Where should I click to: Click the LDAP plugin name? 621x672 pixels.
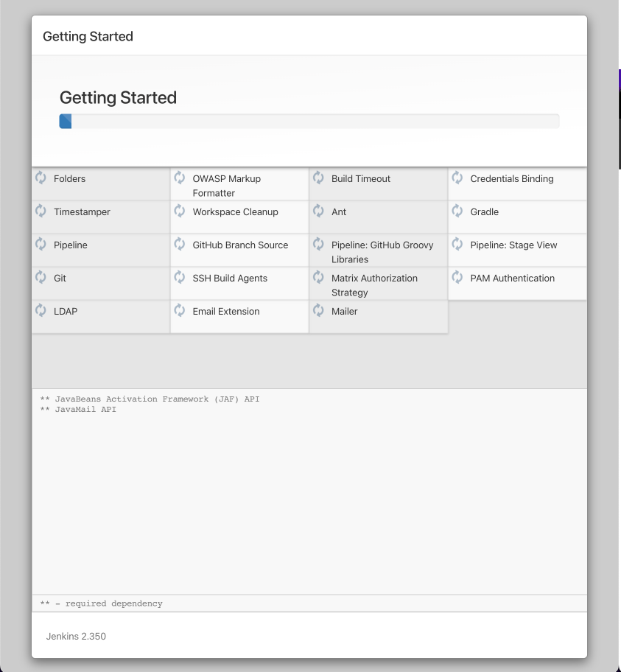[x=66, y=311]
